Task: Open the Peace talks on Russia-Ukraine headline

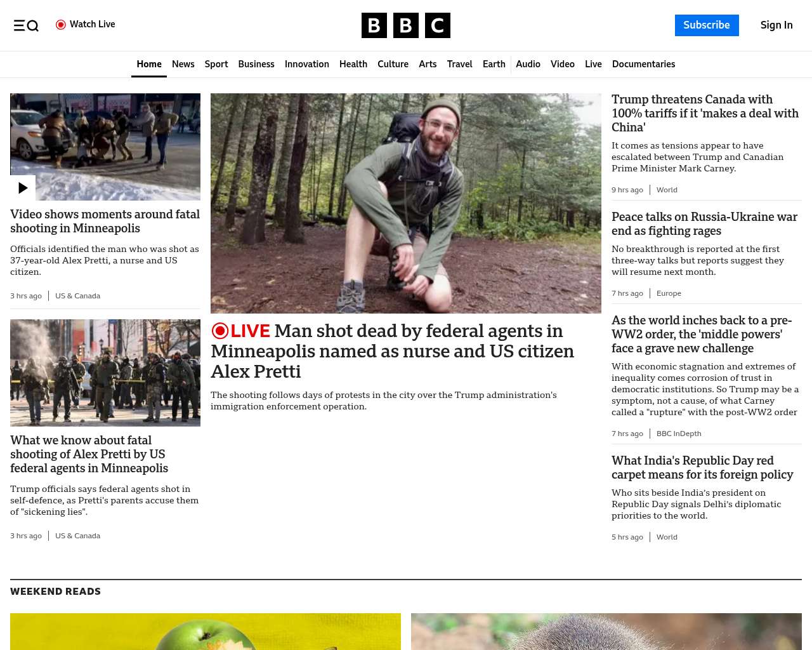Action: pos(704,223)
